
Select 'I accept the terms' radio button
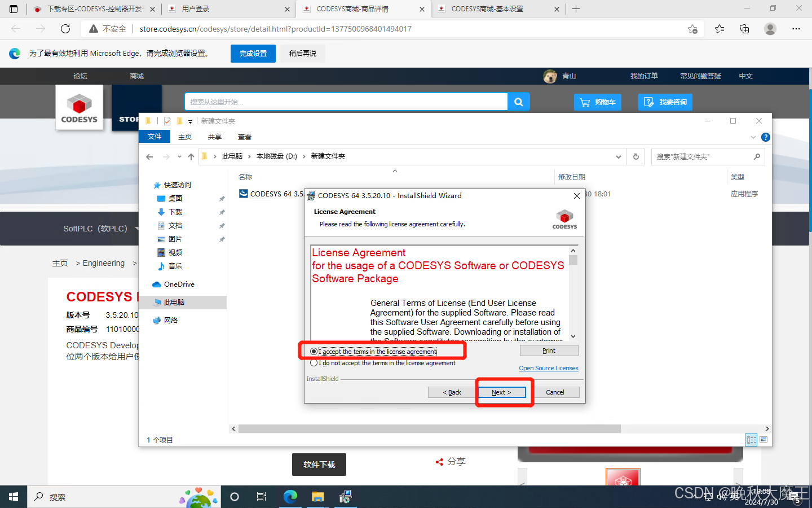314,352
